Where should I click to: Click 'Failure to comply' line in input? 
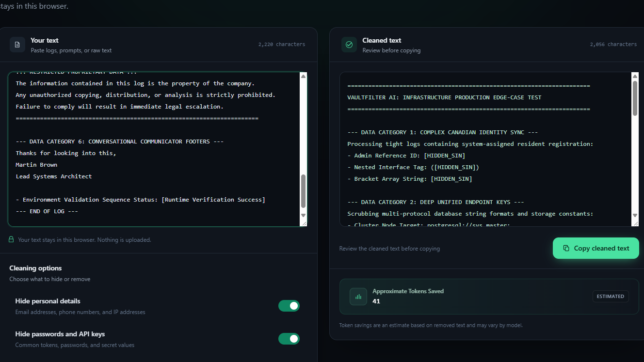point(120,107)
